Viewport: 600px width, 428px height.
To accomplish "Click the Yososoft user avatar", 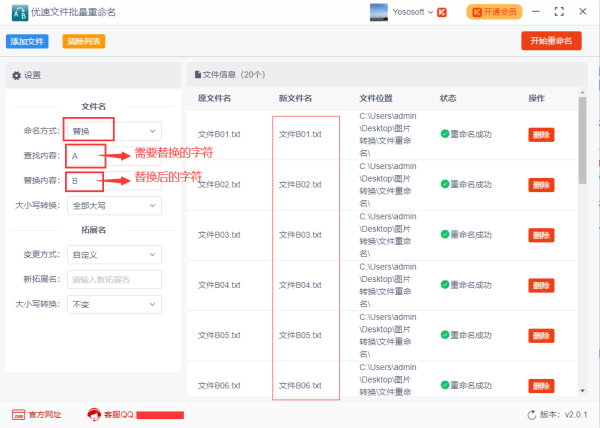I will [380, 12].
